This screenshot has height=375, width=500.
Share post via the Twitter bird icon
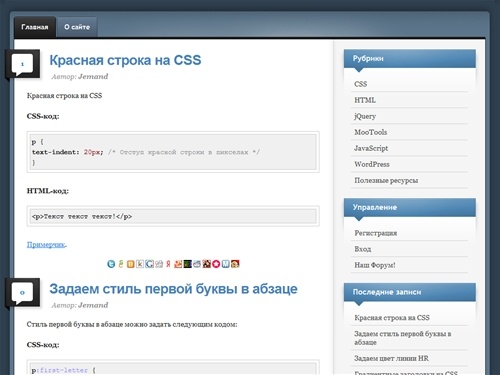pyautogui.click(x=111, y=264)
